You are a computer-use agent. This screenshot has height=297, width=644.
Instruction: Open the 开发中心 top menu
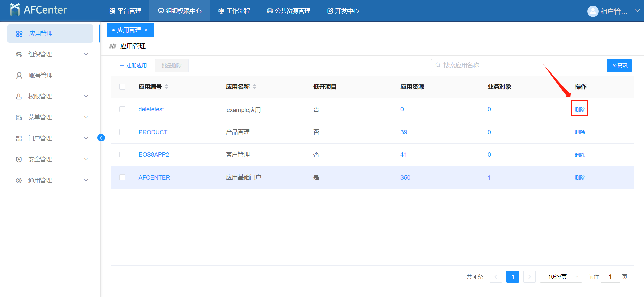[343, 11]
